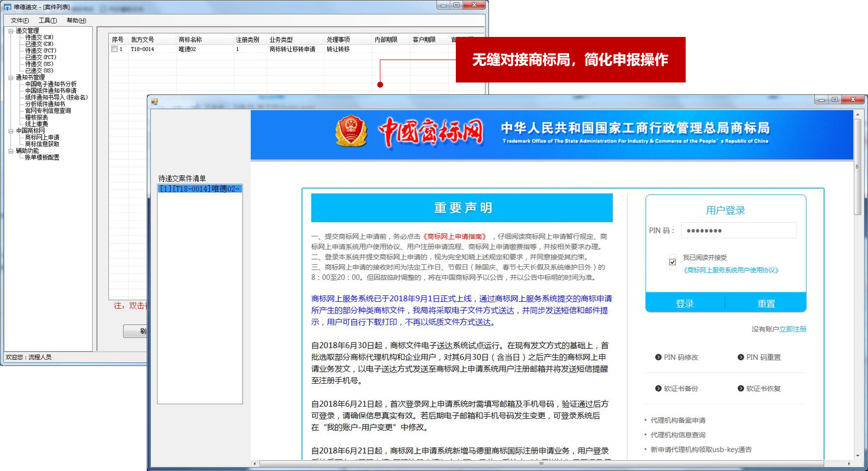Viewport: 868px width, 471px height.
Task: Open 中国电子通知书分析 tree item
Action: (x=51, y=84)
